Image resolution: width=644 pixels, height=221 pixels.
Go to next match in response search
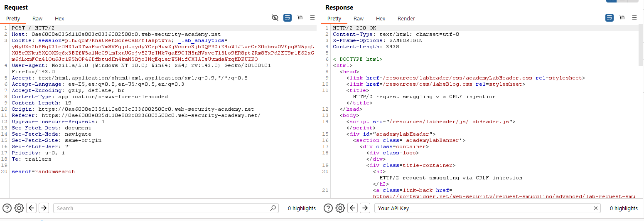(x=365, y=208)
